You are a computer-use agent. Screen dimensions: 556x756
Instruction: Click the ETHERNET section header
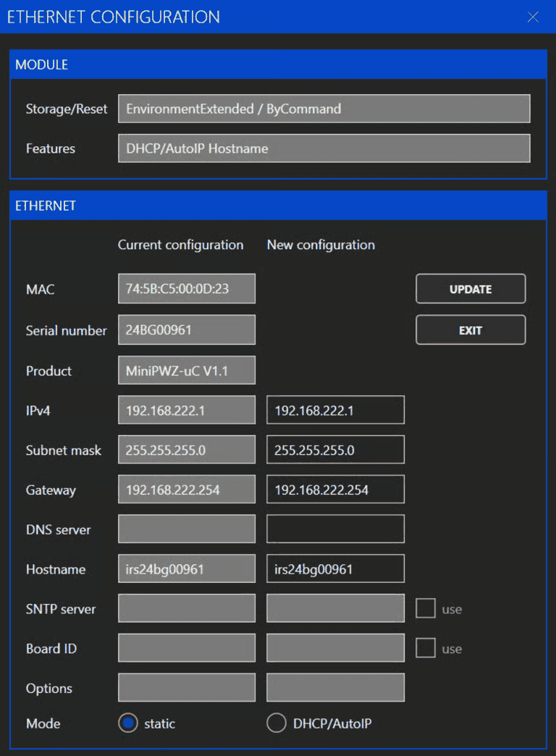278,206
